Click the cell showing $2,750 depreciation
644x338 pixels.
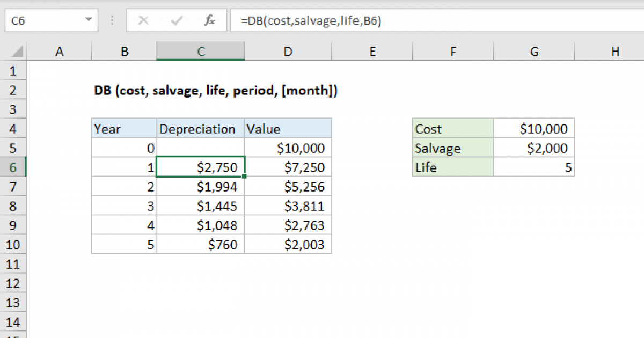[200, 167]
